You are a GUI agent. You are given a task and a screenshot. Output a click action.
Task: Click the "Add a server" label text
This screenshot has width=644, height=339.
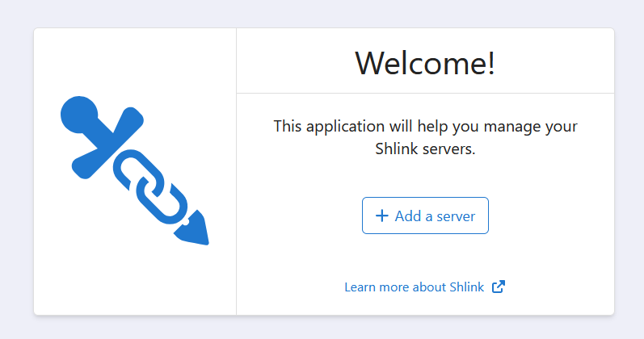click(435, 216)
